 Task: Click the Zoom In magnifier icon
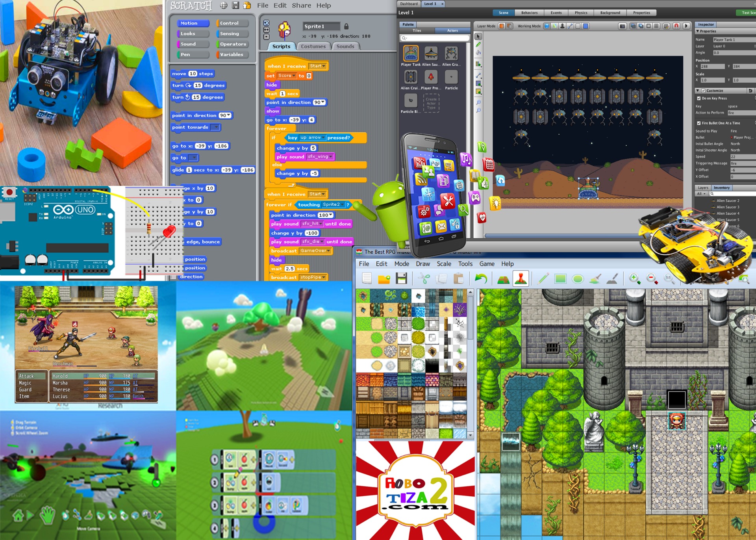point(634,279)
